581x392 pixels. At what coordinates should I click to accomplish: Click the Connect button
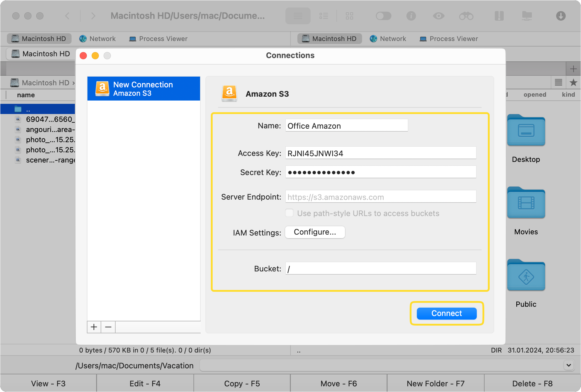(x=446, y=313)
